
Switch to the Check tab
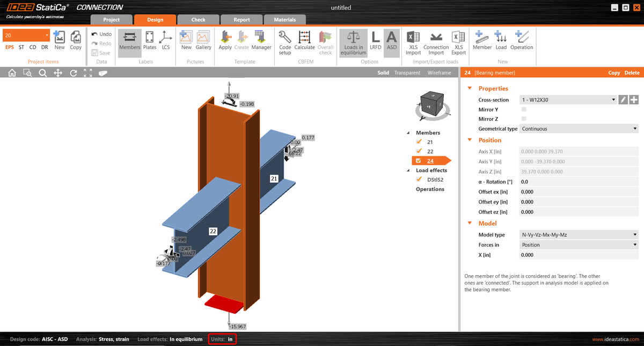pyautogui.click(x=198, y=19)
